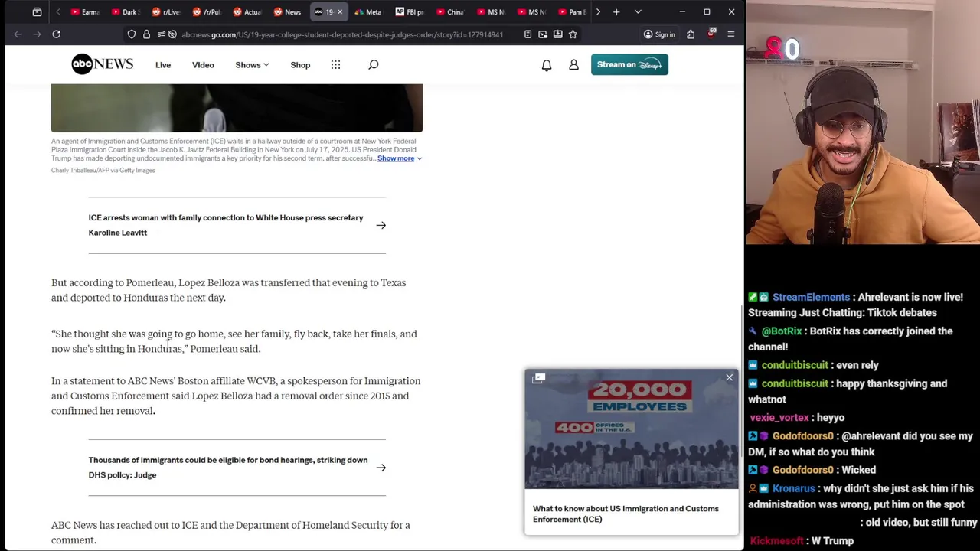Reload the page with the refresh icon
The image size is (980, 551).
(x=56, y=34)
